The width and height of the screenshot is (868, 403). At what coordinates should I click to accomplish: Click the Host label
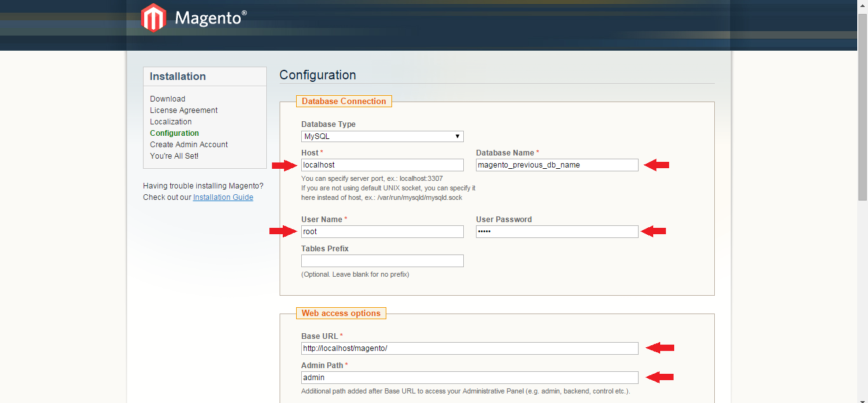pos(310,153)
